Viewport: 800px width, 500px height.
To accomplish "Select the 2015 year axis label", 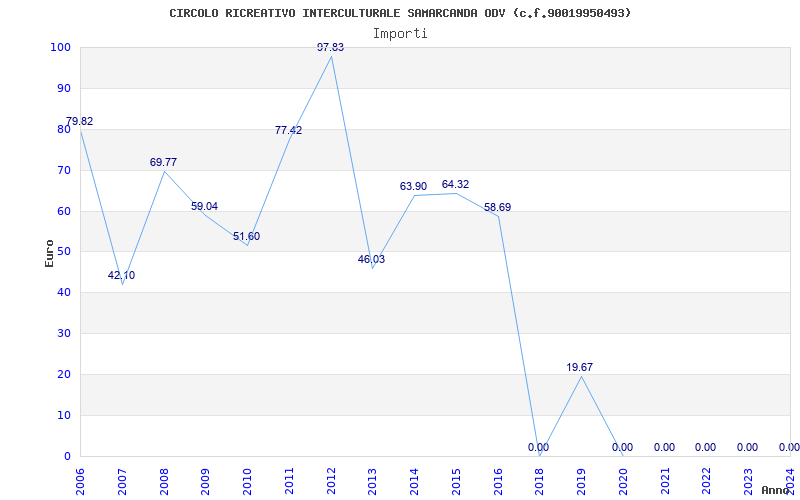I will [x=457, y=481].
